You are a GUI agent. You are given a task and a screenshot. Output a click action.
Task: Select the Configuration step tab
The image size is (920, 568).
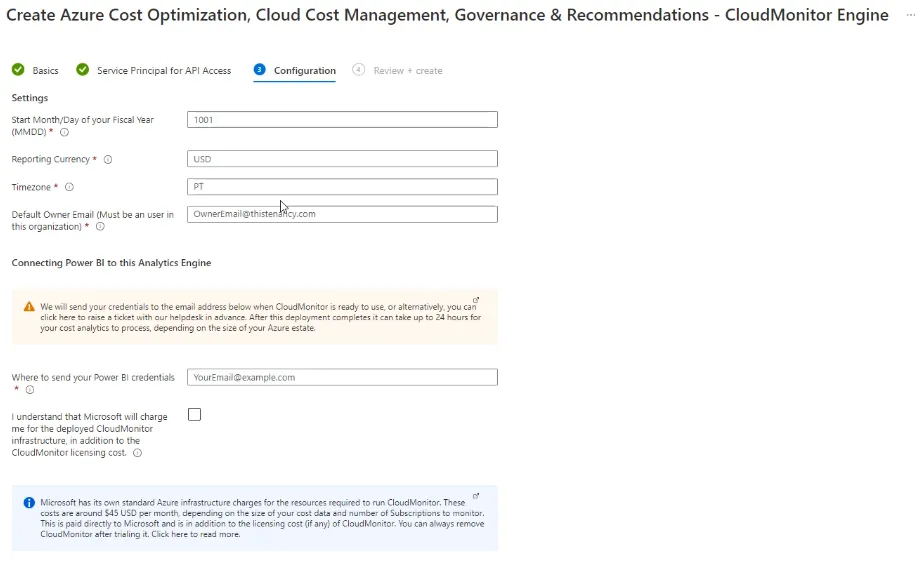click(x=305, y=70)
